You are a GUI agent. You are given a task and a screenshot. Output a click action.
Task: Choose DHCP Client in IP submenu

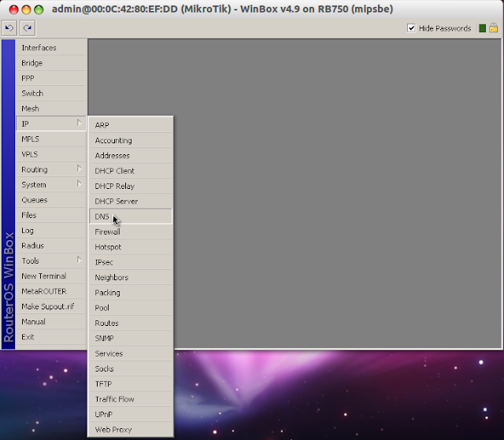(x=131, y=171)
